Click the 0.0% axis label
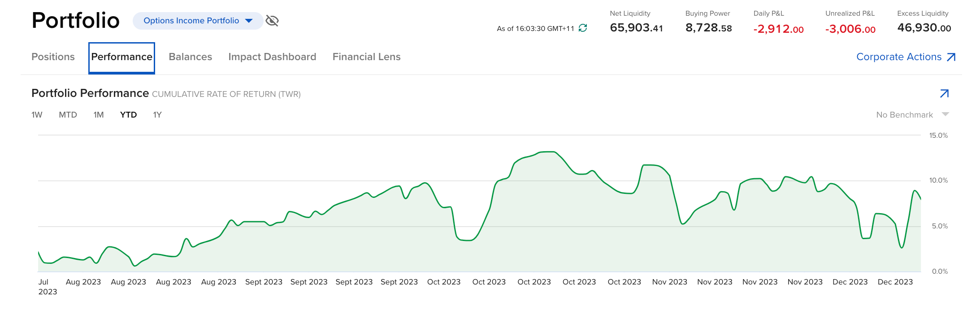Screen dimensions: 980x315 940,271
